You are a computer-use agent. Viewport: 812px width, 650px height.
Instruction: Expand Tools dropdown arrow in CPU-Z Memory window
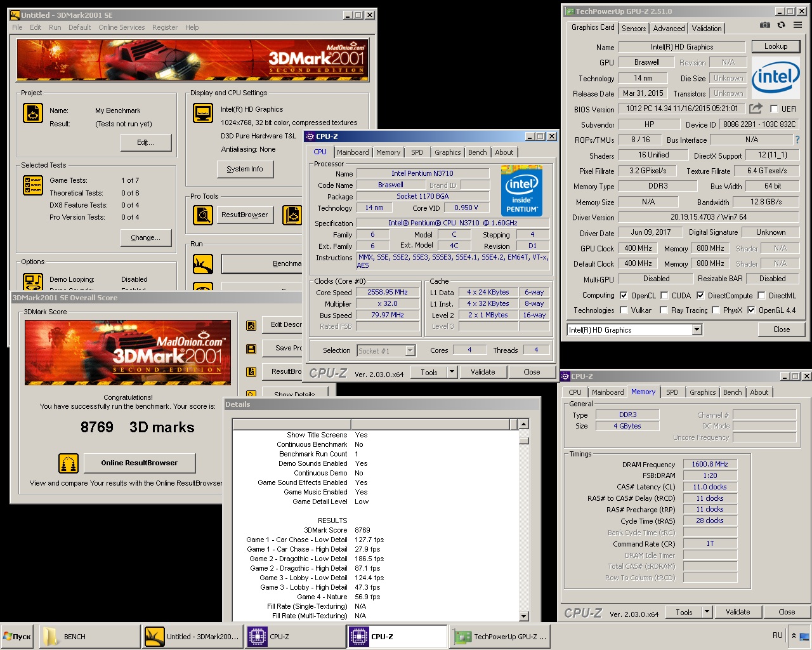pos(707,612)
